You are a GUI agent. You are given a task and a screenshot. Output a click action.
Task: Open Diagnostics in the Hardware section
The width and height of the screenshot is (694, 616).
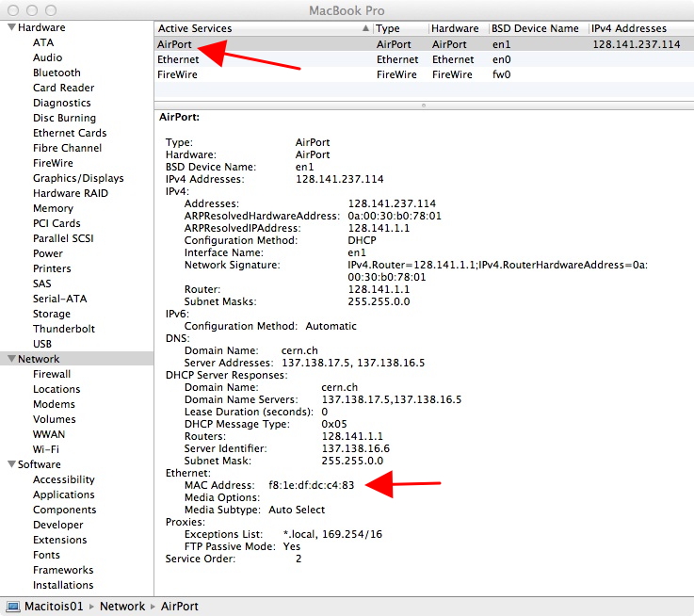[61, 103]
